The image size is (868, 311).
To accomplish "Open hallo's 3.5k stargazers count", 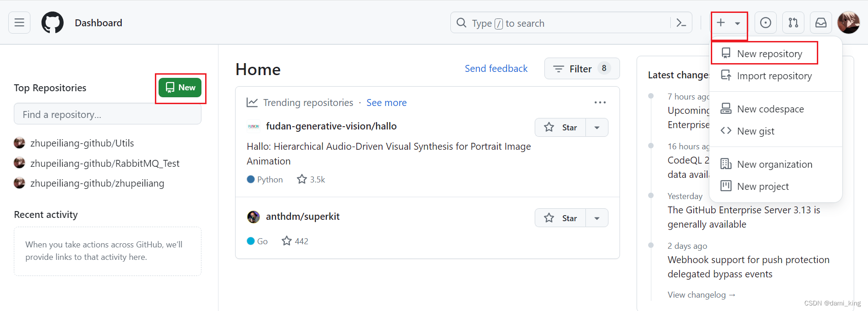I will coord(311,179).
